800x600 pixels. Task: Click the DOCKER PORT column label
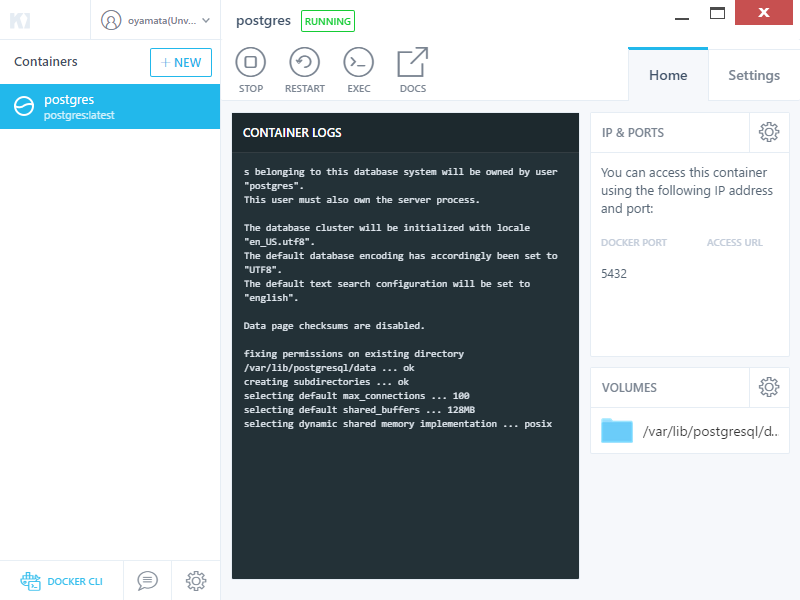tap(634, 243)
